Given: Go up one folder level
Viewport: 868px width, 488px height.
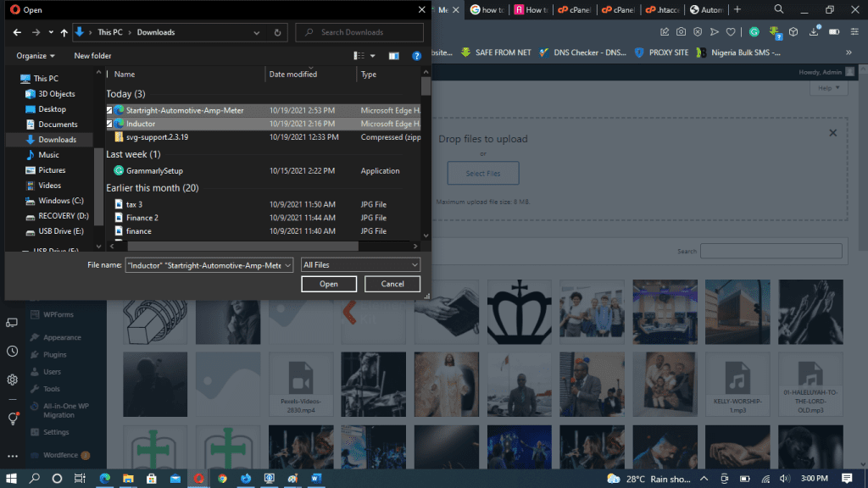Looking at the screenshot, I should (x=64, y=33).
